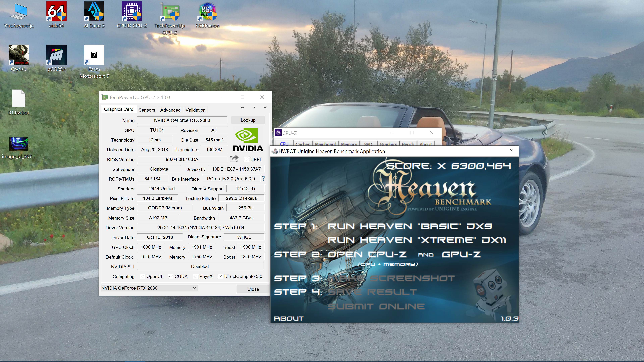Click the Lookup button in GPU-Z

click(248, 120)
